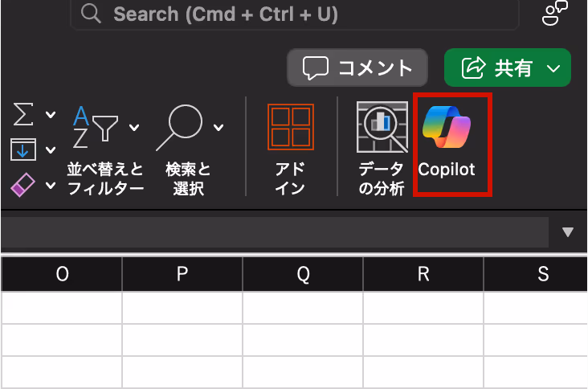Click the AutoSum sigma icon
This screenshot has width=588, height=389.
23,114
